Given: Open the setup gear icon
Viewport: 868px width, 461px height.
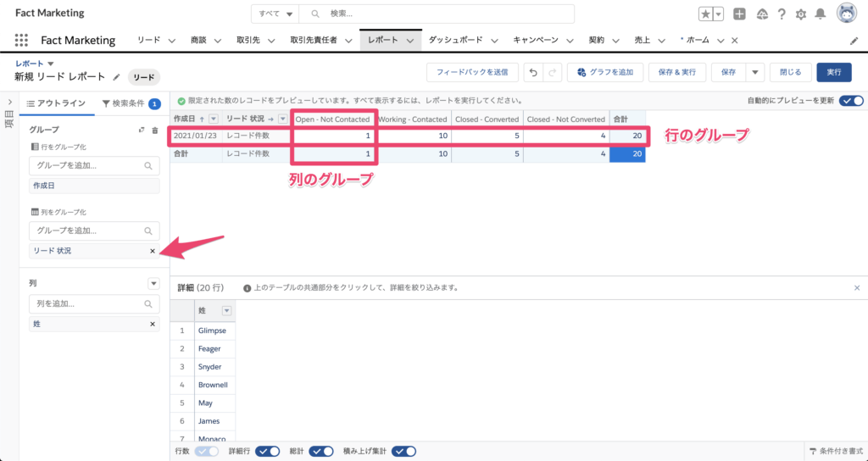Looking at the screenshot, I should point(801,14).
